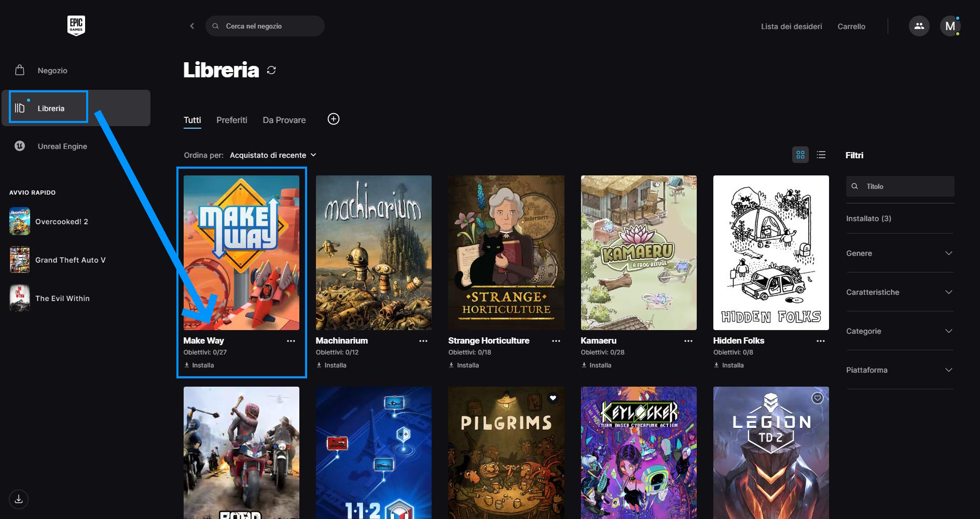980x519 pixels.
Task: Add a new collection with the plus icon
Action: click(334, 119)
